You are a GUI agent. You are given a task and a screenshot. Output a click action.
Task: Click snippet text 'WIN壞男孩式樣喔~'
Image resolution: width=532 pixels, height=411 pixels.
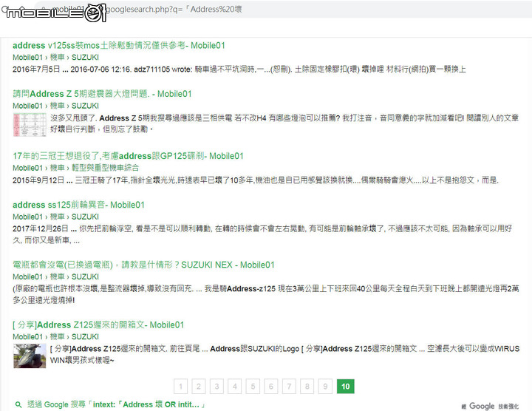pyautogui.click(x=82, y=361)
